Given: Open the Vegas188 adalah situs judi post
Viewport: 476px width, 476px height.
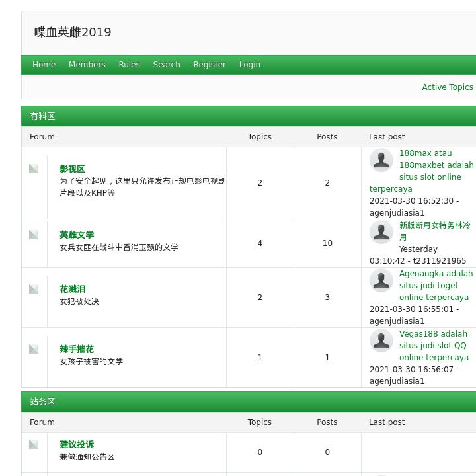Looking at the screenshot, I should pyautogui.click(x=434, y=346).
